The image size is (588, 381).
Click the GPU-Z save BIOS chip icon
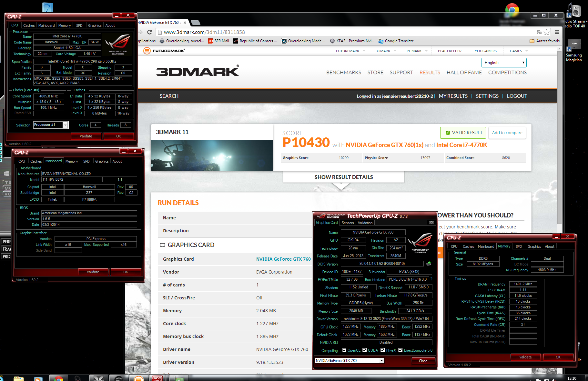click(429, 264)
